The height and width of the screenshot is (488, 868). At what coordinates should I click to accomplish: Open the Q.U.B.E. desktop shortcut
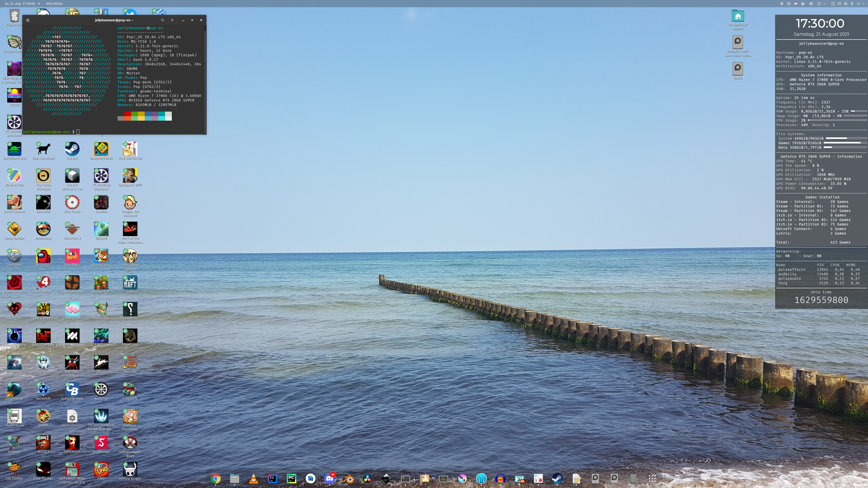[72, 151]
